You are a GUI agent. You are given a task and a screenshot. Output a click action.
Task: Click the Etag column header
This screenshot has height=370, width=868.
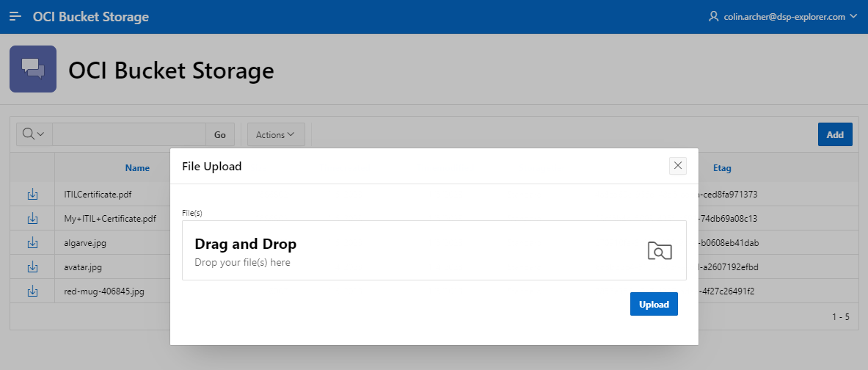722,168
